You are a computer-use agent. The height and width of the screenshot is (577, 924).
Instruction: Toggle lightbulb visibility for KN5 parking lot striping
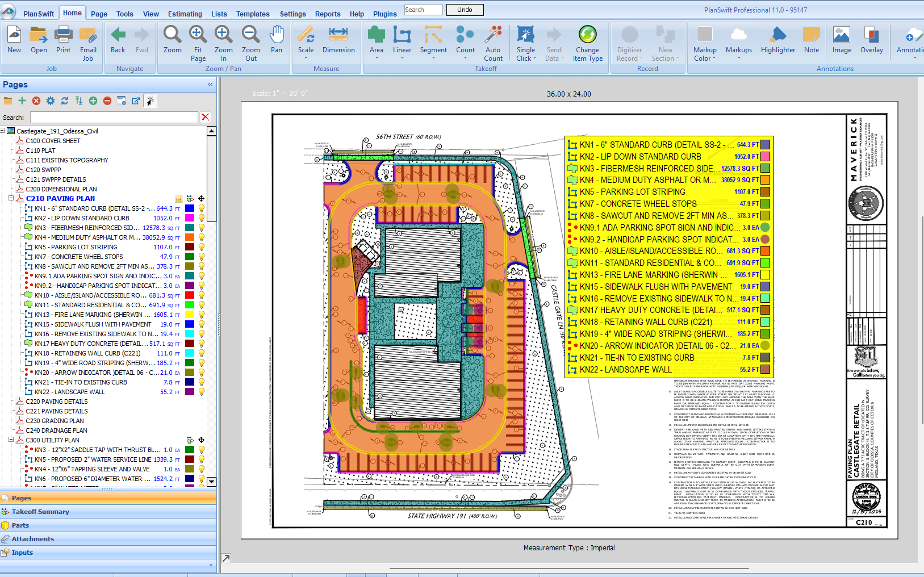201,247
